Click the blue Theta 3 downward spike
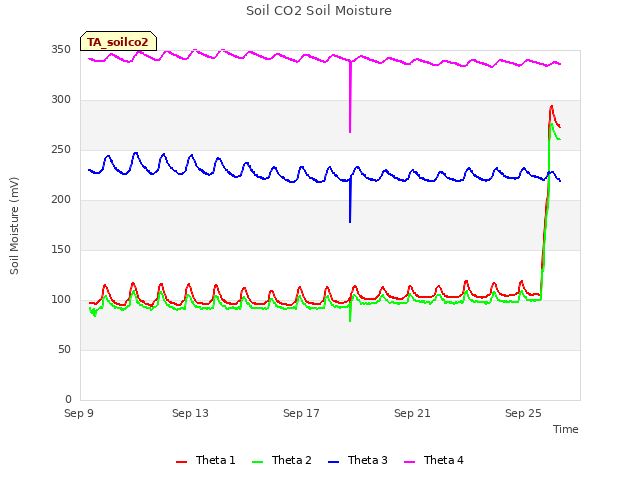Screen dimensions: 640x480 point(350,200)
